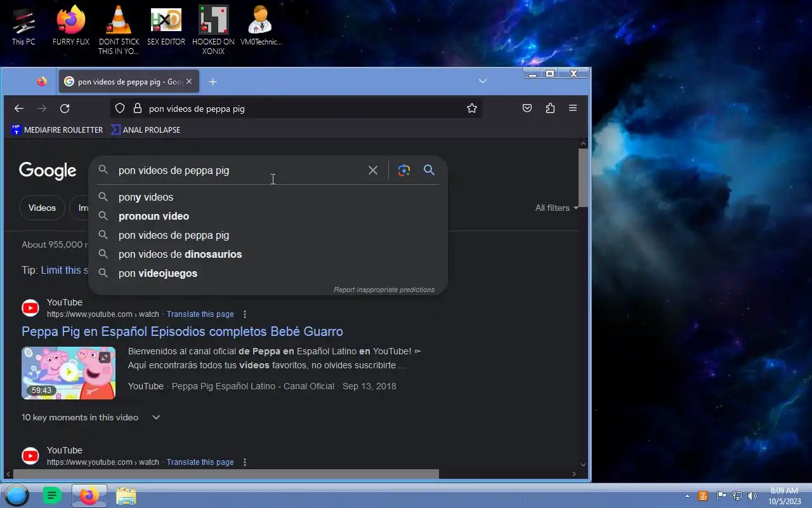Open the MEDIAFIRE ROULETTER bookmark
This screenshot has height=508, width=812.
coord(57,130)
